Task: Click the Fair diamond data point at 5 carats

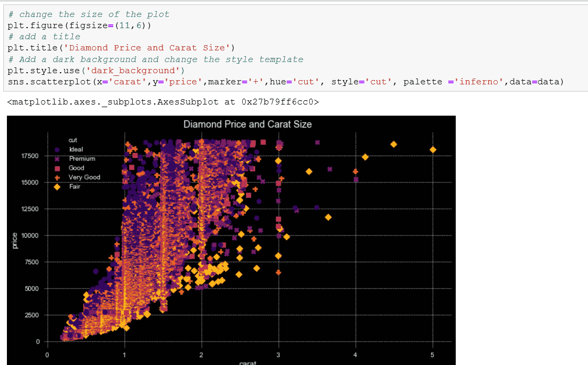Action: [433, 150]
